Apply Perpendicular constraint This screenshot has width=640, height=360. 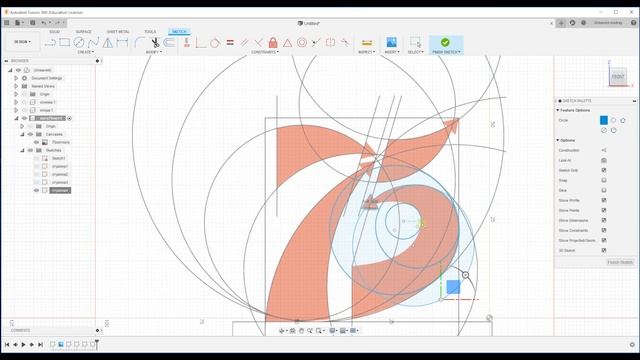[x=258, y=42]
